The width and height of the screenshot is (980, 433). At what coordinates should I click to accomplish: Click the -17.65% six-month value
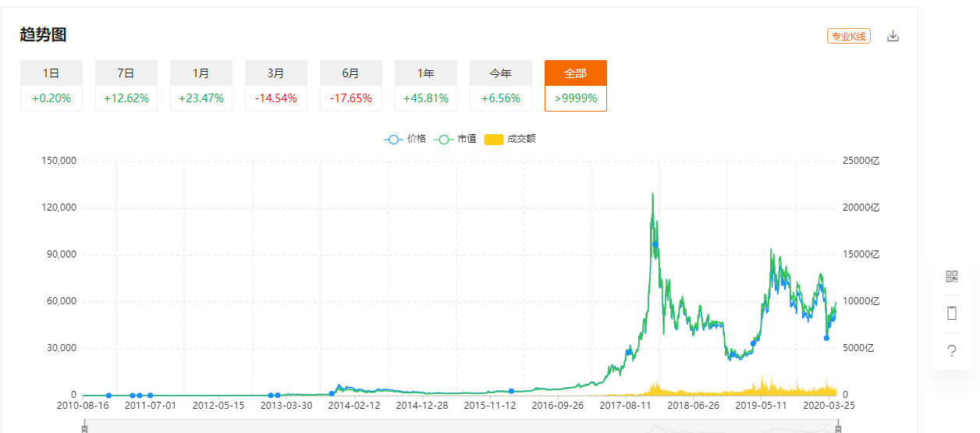351,98
